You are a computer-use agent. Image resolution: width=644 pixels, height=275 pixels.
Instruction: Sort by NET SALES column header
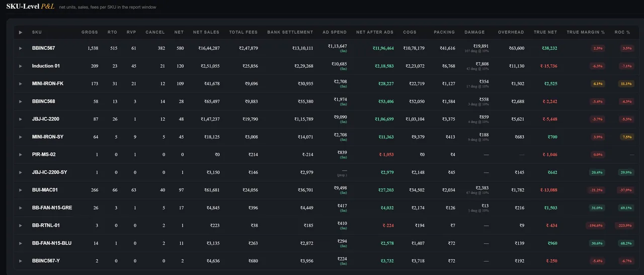pyautogui.click(x=206, y=32)
